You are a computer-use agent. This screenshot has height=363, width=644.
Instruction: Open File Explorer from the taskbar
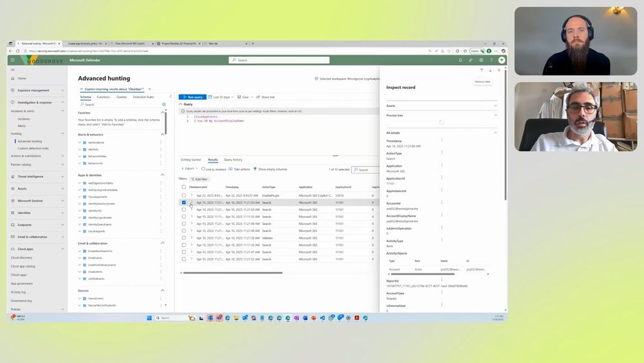[236, 318]
